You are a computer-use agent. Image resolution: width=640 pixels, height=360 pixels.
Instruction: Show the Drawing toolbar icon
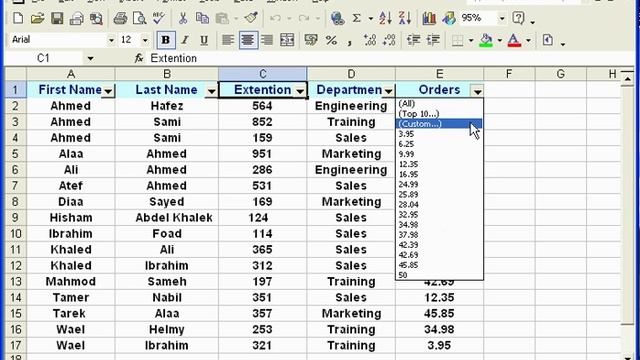(x=449, y=18)
